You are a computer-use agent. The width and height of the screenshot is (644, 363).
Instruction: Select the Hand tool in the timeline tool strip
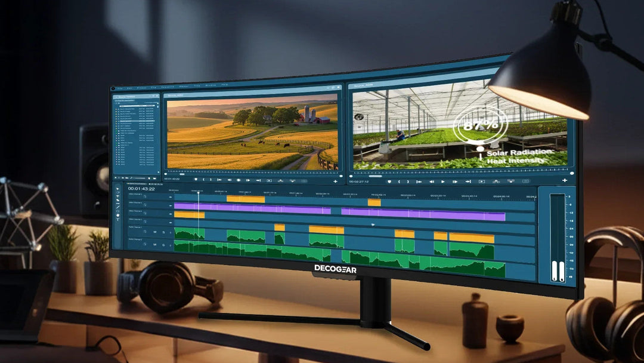pyautogui.click(x=117, y=216)
